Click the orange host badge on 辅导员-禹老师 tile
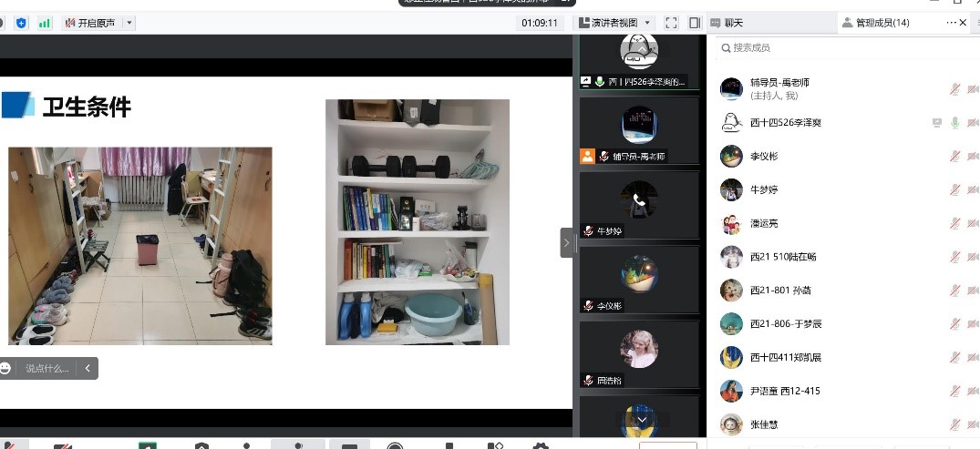Viewport: 980px width, 449px height. click(587, 156)
